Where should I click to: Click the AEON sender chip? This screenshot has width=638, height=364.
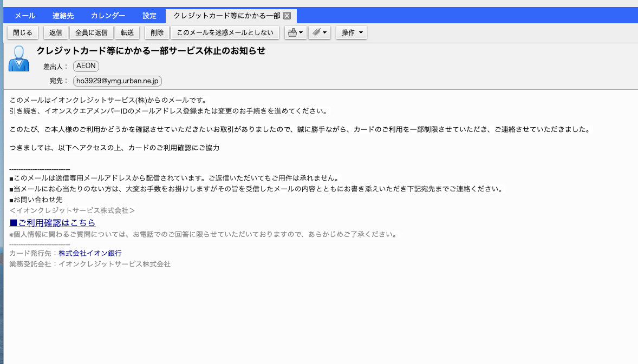[86, 66]
